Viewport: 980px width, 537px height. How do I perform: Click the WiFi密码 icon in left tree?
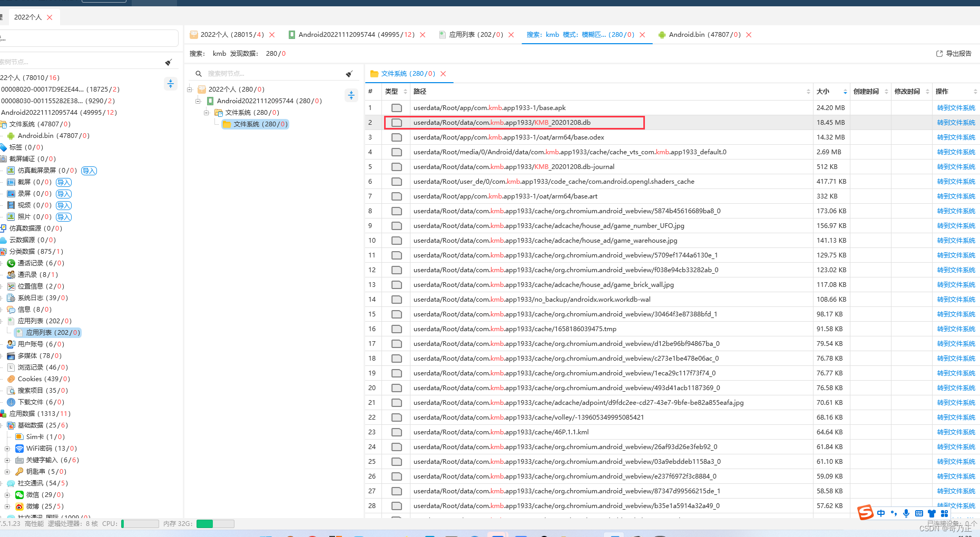click(x=19, y=449)
